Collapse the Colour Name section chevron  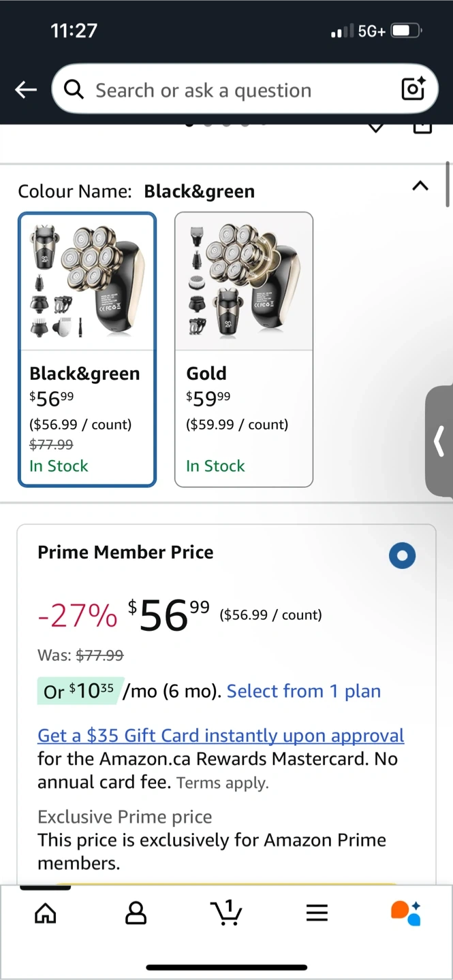[420, 186]
